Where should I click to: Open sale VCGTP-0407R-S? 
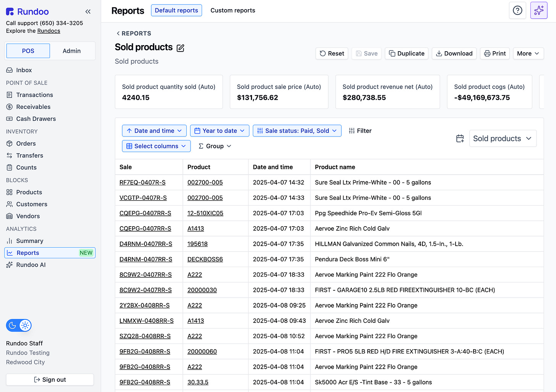click(x=143, y=198)
